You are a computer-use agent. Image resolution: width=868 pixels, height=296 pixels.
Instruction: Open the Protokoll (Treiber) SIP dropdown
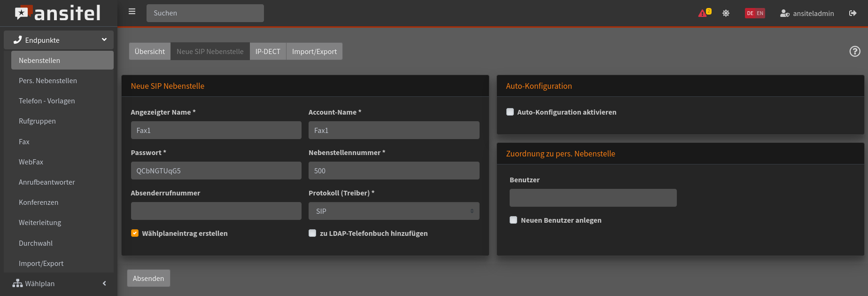click(x=394, y=211)
